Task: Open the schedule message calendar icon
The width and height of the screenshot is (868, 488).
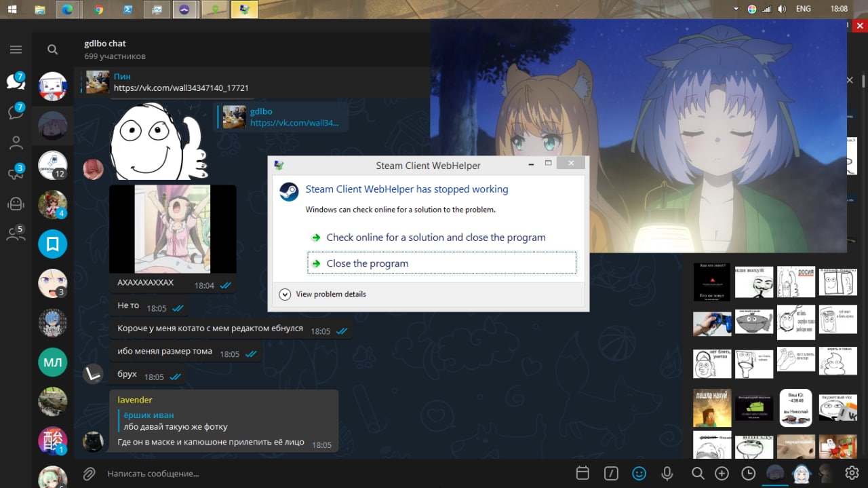Action: (582, 473)
